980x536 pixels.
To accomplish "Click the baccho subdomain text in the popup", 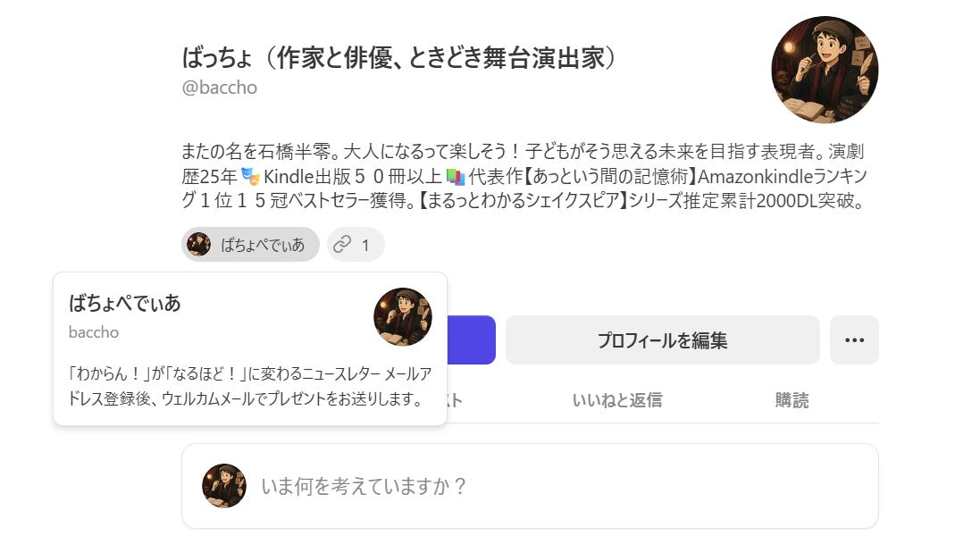I will click(94, 332).
